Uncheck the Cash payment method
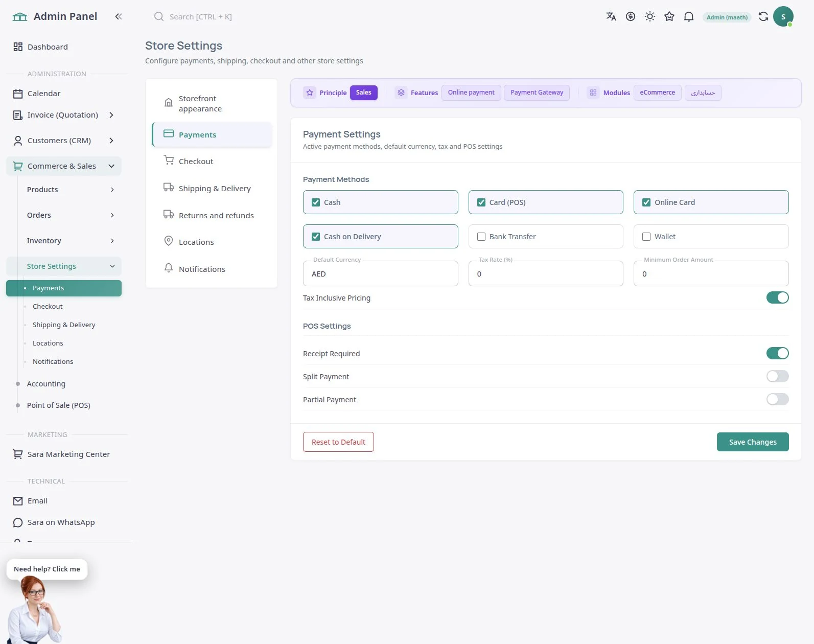 [316, 202]
